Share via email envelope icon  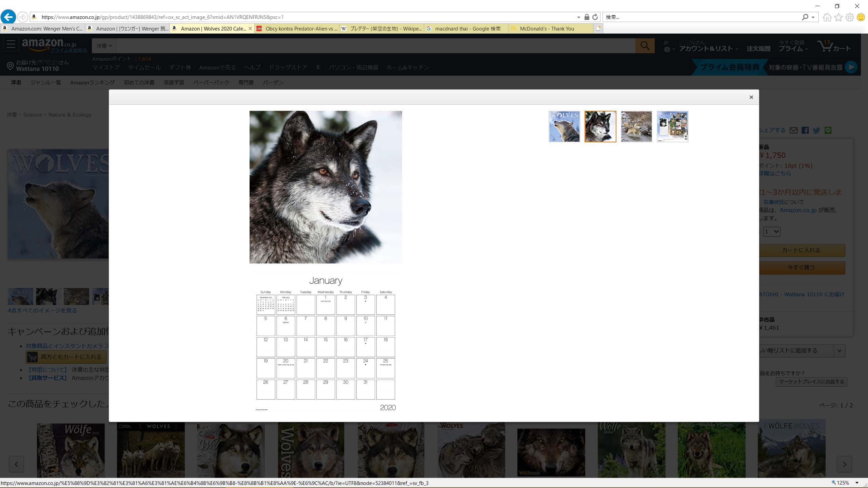coord(794,130)
